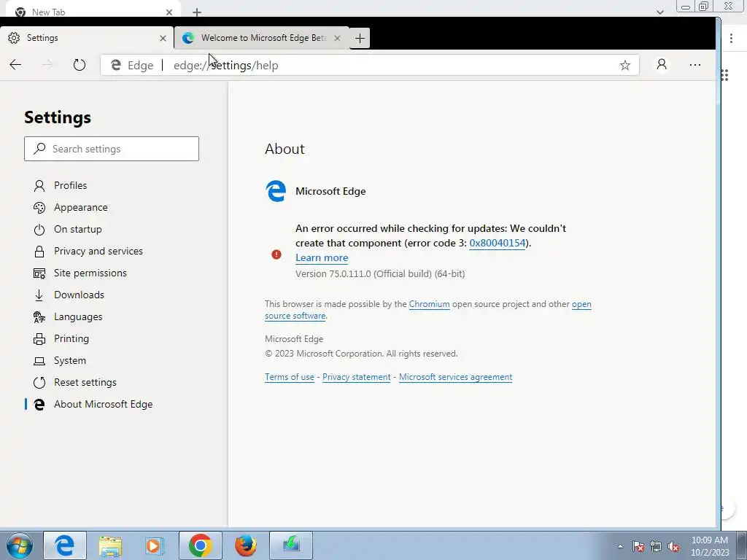Click version 75.0.111.0 text
The image size is (747, 560).
pos(379,274)
